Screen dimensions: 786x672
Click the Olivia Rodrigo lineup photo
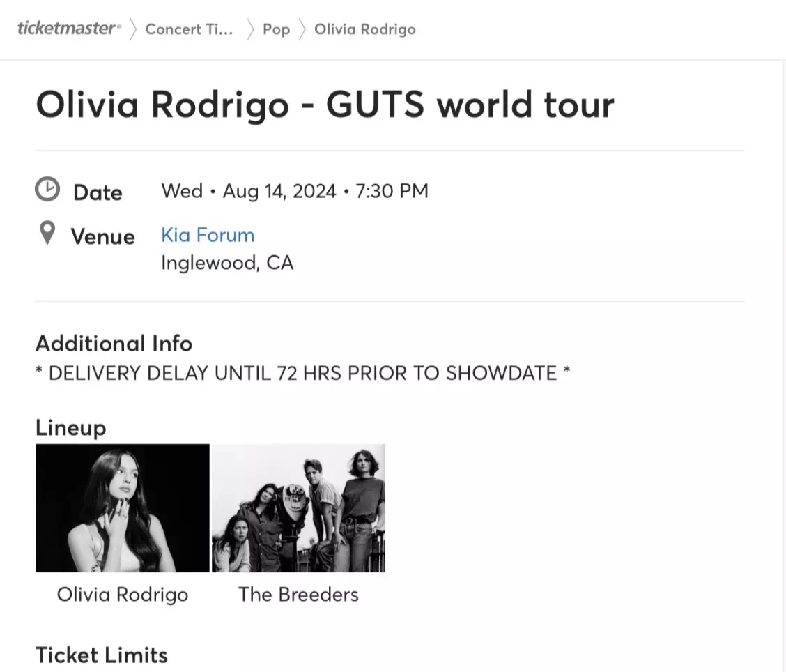pos(123,507)
